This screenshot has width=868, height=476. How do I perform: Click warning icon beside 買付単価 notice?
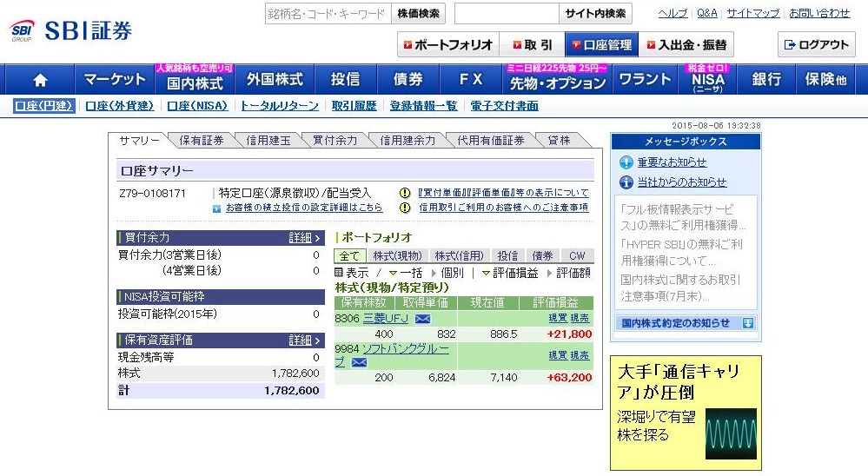405,193
